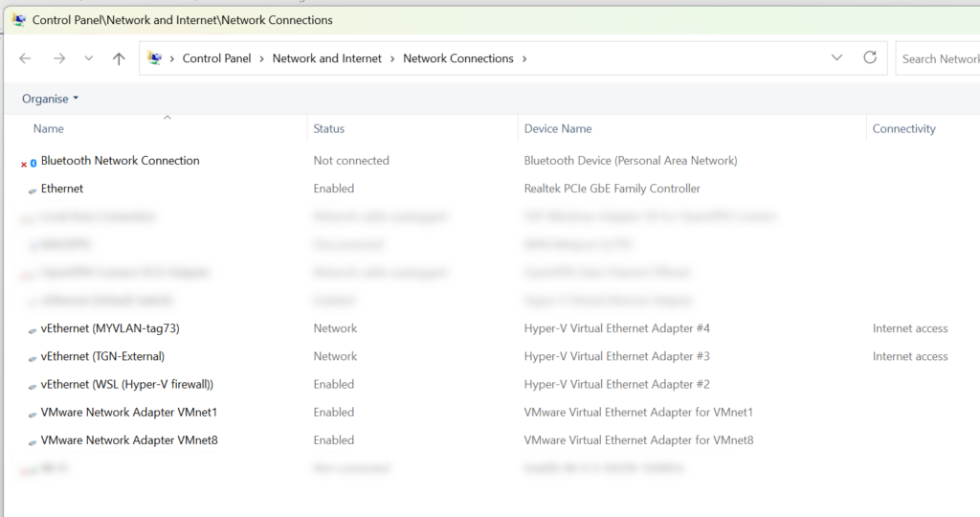This screenshot has height=517, width=980.
Task: Select the vEthernet (MYVLAN-tag73) adapter icon
Action: pos(33,329)
